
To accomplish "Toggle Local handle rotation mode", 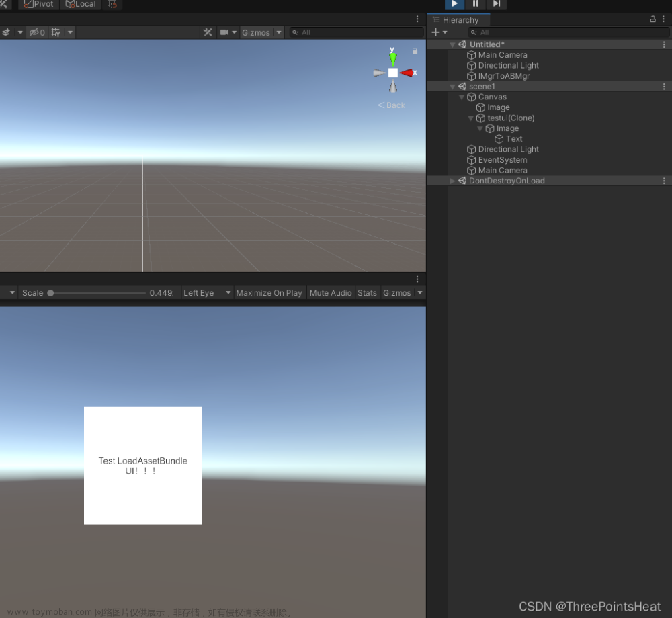I will coord(81,4).
